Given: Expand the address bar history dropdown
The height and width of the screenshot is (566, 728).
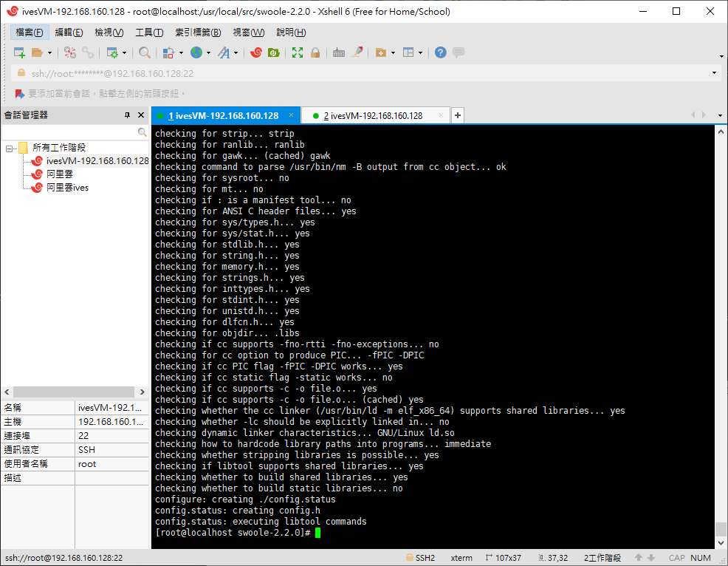Looking at the screenshot, I should coord(714,73).
